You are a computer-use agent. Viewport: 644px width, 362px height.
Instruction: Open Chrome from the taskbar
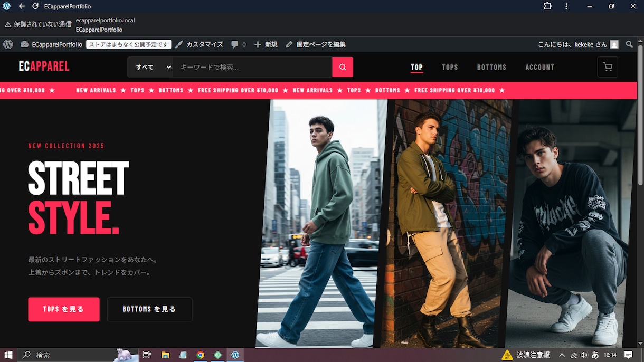tap(201, 355)
